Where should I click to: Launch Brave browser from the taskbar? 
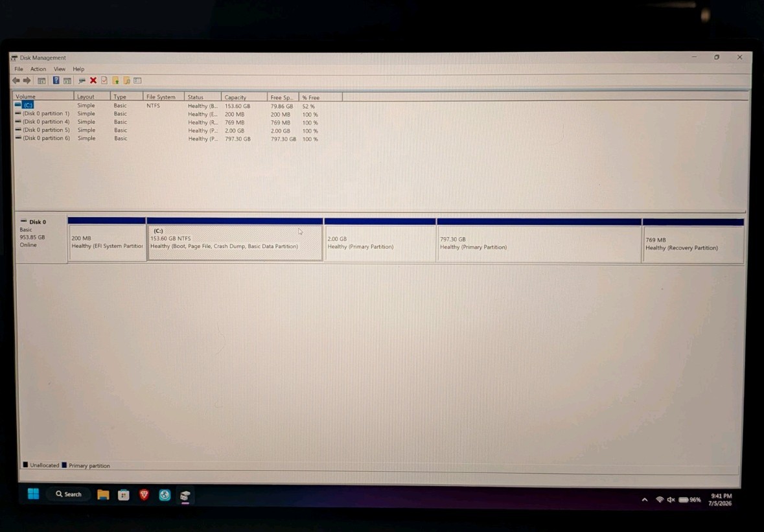[145, 495]
